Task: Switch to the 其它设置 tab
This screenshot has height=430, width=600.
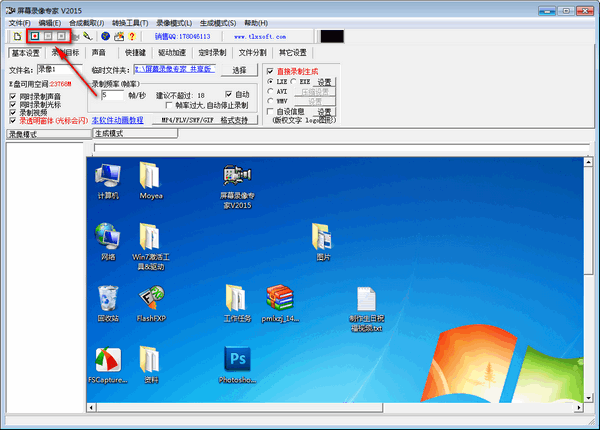Action: pos(293,53)
